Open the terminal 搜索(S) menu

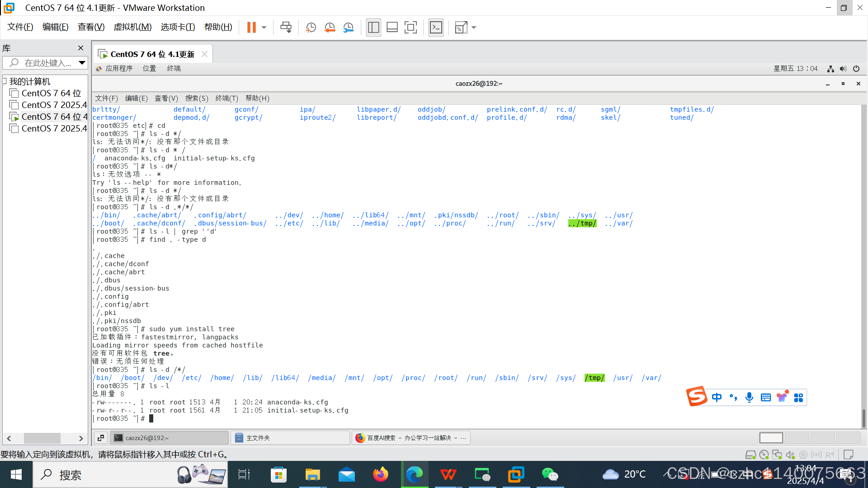(197, 98)
